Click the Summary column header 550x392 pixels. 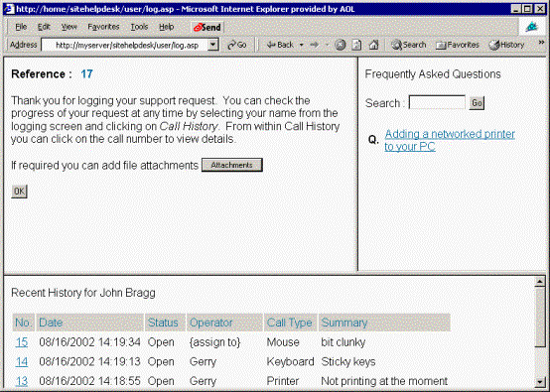(385, 323)
